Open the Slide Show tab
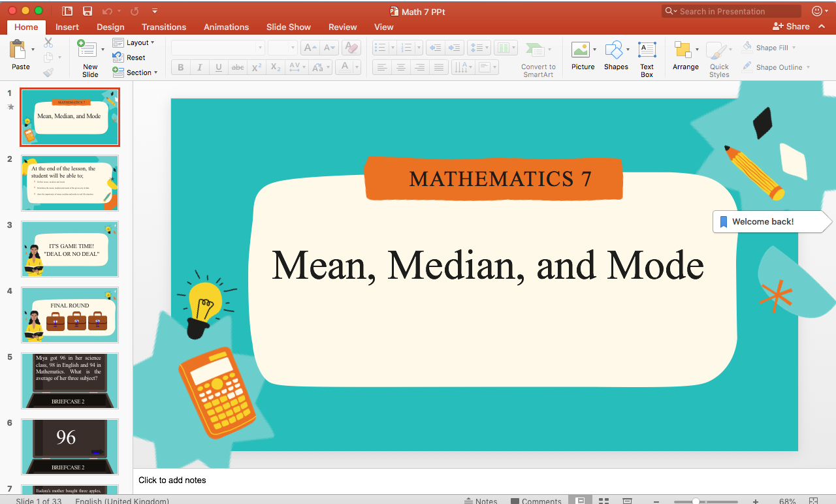 click(288, 27)
